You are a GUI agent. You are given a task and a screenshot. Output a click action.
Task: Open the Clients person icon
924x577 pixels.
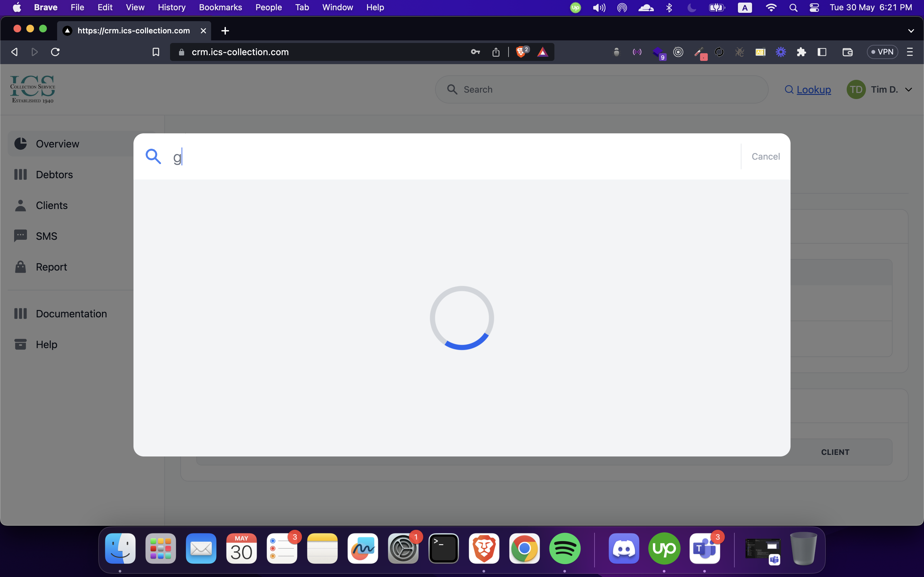(x=20, y=205)
